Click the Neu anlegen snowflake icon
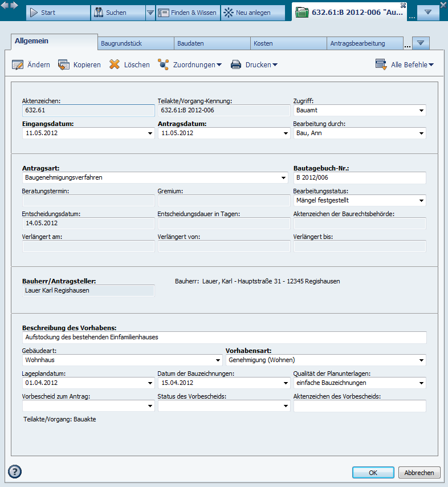Image resolution: width=448 pixels, height=487 pixels. (x=228, y=13)
